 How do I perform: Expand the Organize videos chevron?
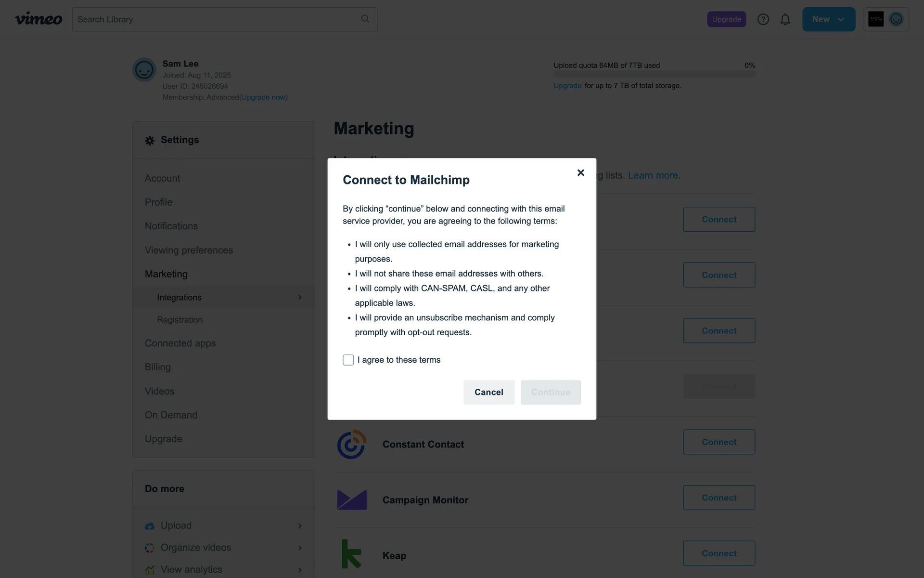(x=300, y=548)
